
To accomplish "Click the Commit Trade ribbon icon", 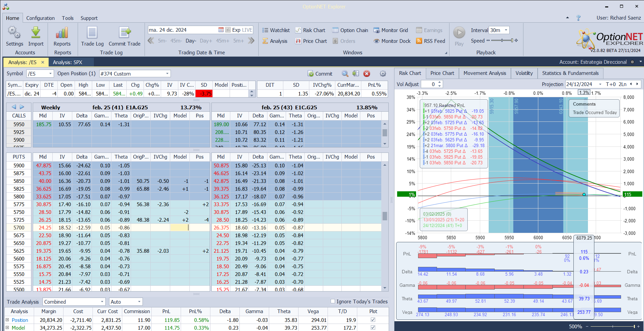I will [x=125, y=33].
